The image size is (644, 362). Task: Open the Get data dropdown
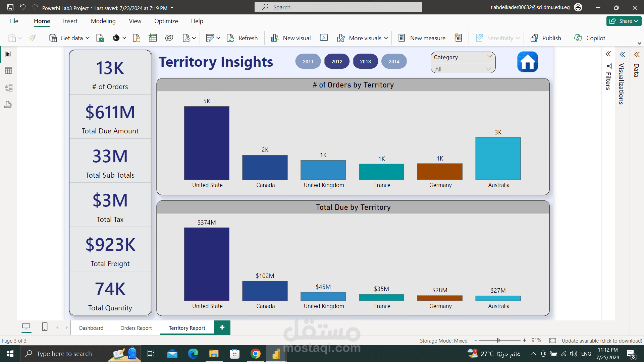coord(88,38)
